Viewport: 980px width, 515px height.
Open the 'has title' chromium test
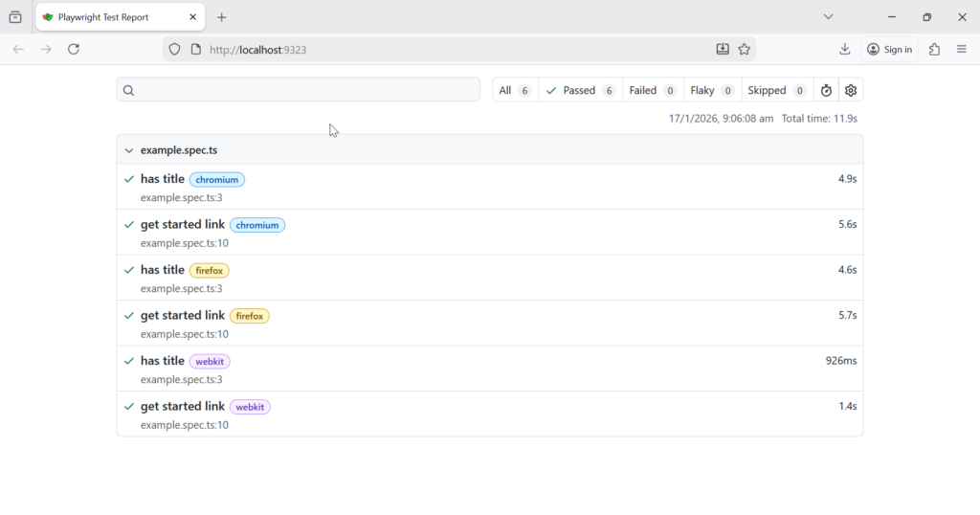point(162,179)
